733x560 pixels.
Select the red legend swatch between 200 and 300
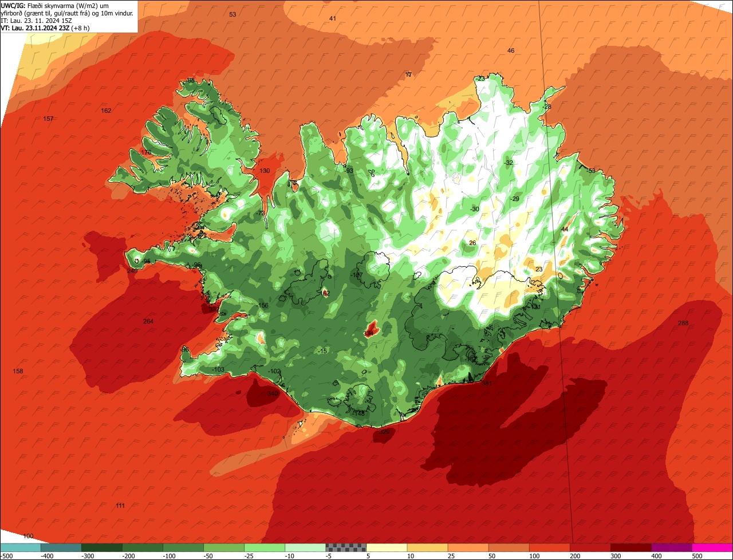coord(590,547)
